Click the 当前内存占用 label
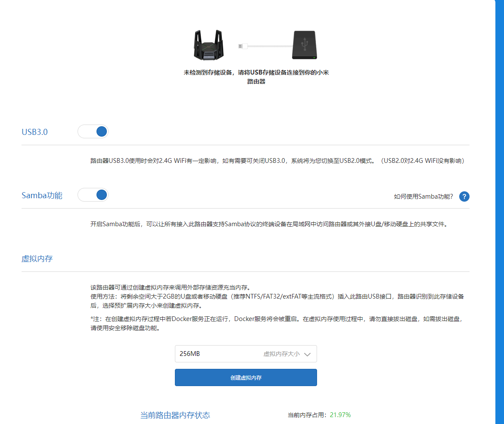 click(308, 415)
